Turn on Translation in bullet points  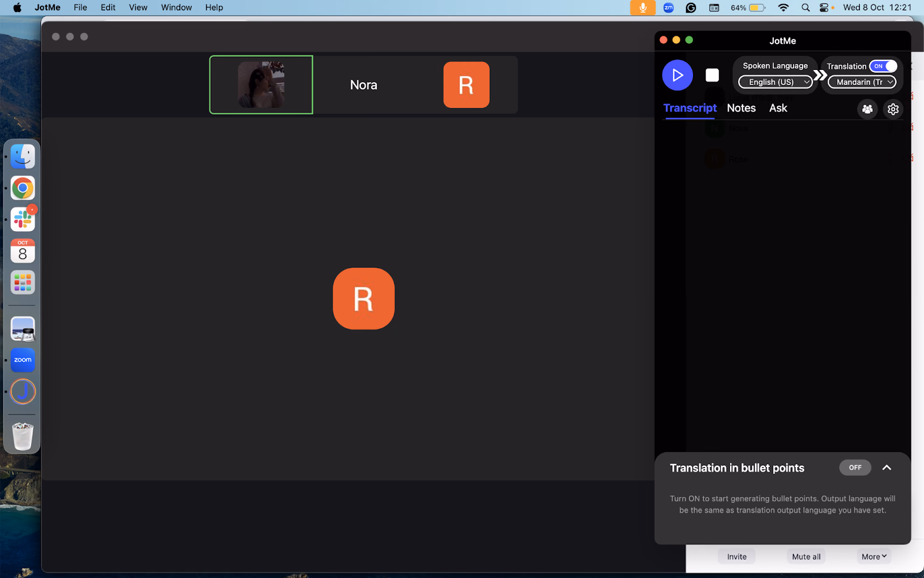pos(855,468)
